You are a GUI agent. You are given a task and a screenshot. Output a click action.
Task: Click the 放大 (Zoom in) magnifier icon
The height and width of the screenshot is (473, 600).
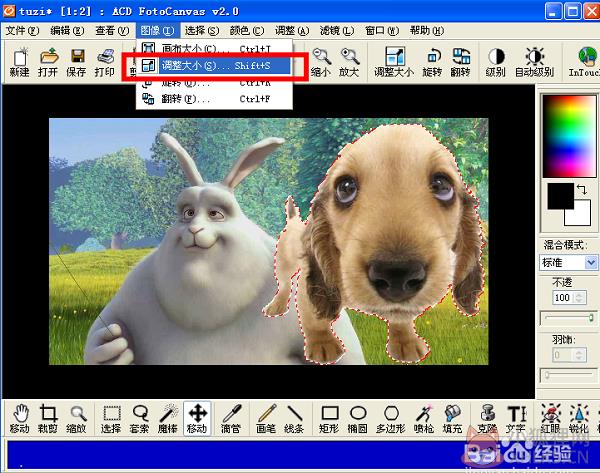click(x=349, y=62)
